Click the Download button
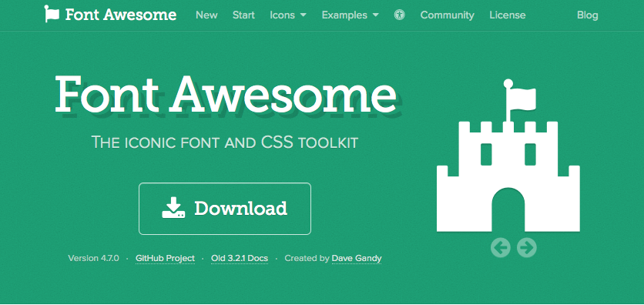Viewport: 644px width, 305px height. pos(225,209)
